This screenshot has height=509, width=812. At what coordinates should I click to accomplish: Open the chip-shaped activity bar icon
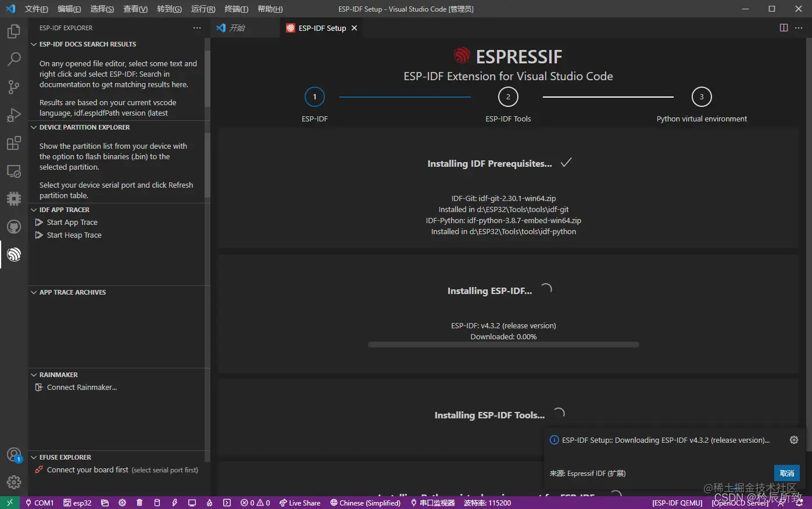click(14, 199)
